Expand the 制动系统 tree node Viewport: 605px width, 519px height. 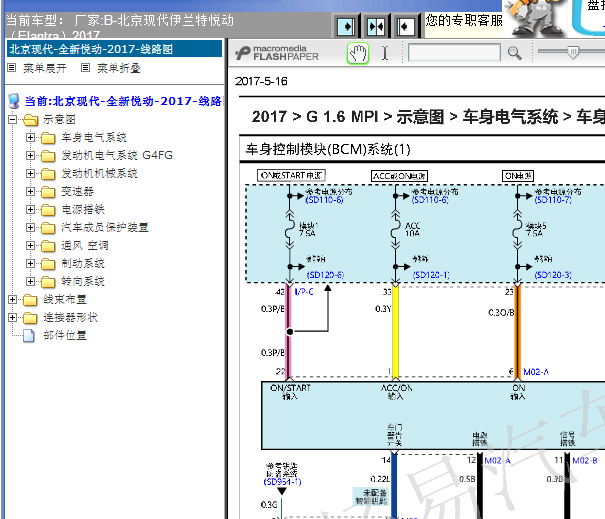click(30, 264)
